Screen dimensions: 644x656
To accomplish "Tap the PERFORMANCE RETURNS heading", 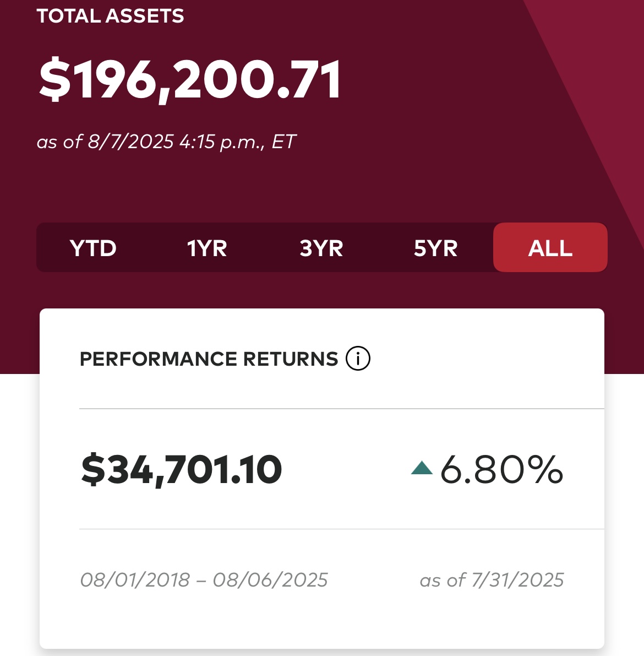I will (209, 359).
